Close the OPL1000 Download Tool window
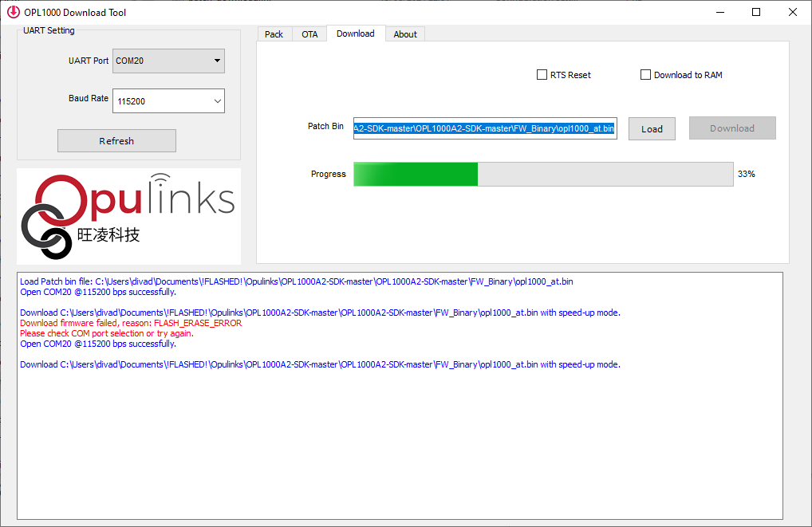 tap(792, 12)
